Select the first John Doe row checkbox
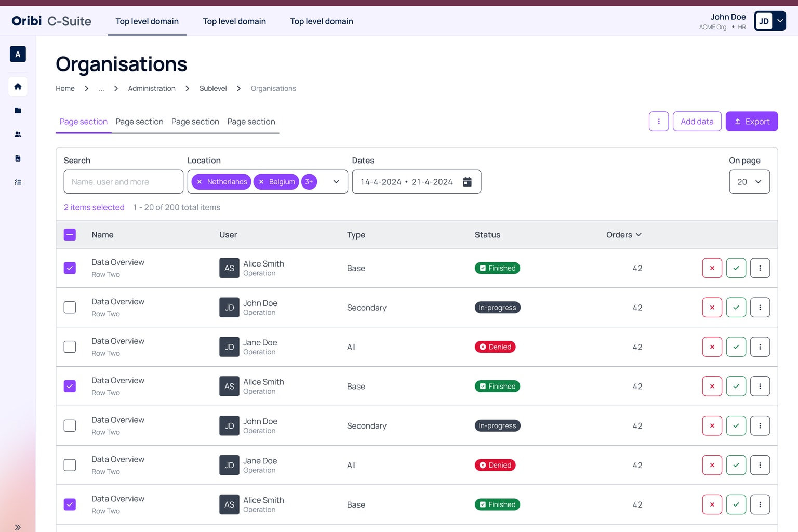The height and width of the screenshot is (532, 798). pos(70,308)
